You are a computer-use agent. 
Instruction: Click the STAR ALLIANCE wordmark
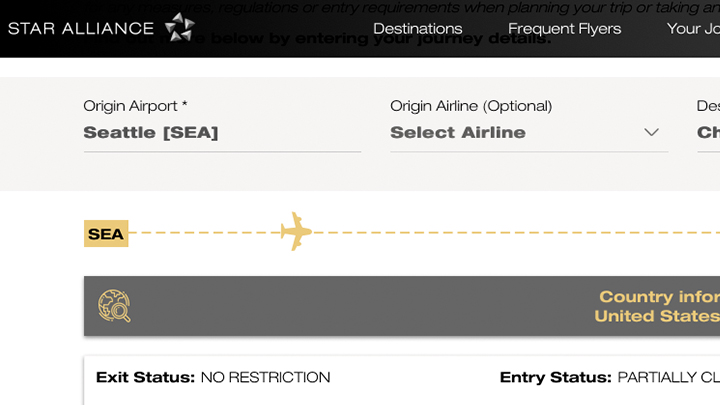pyautogui.click(x=81, y=28)
